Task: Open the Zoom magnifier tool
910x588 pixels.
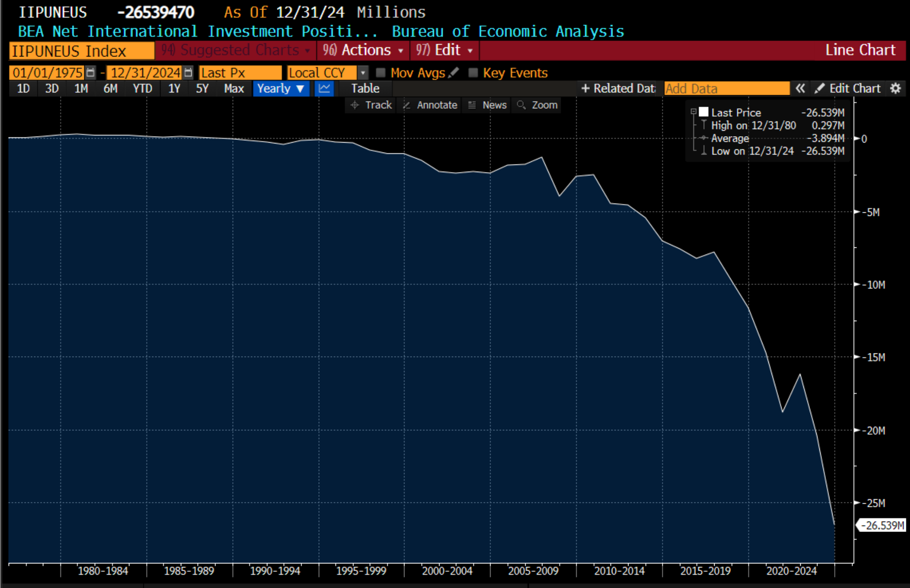Action: (x=537, y=105)
